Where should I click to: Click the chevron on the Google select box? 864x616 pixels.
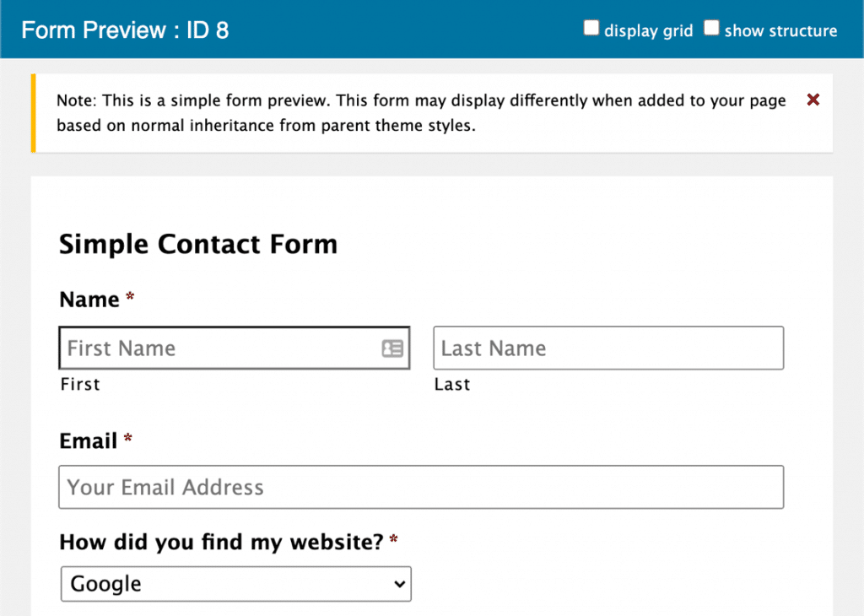(x=397, y=583)
